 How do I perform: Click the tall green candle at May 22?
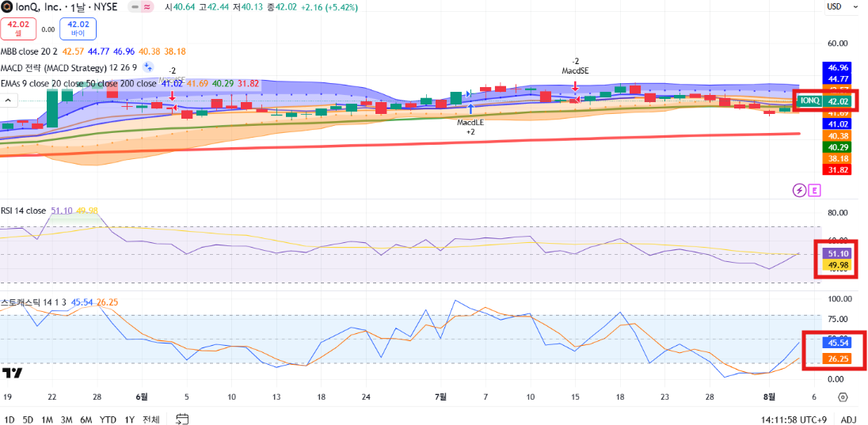pos(51,108)
